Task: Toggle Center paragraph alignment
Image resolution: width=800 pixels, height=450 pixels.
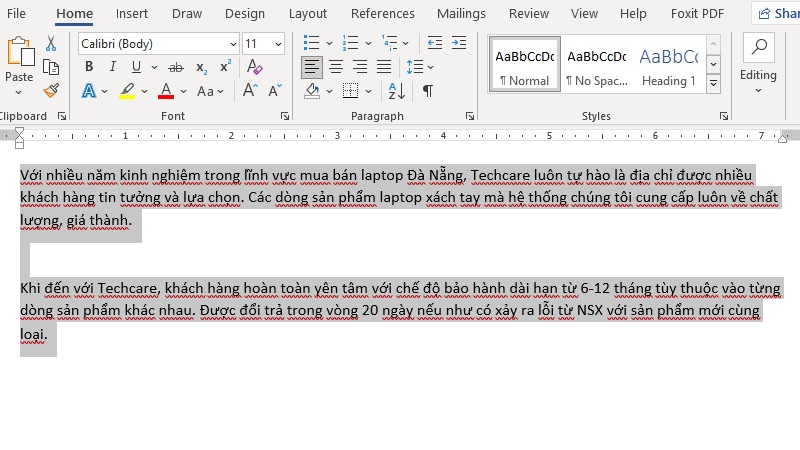Action: pyautogui.click(x=336, y=67)
